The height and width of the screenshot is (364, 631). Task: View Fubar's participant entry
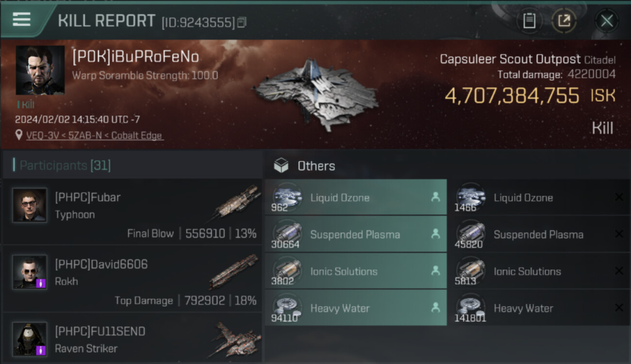132,212
